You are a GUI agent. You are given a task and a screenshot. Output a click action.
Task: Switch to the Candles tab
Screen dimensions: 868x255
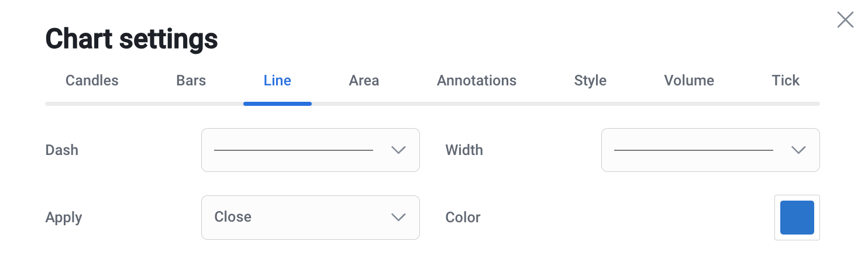tap(92, 81)
